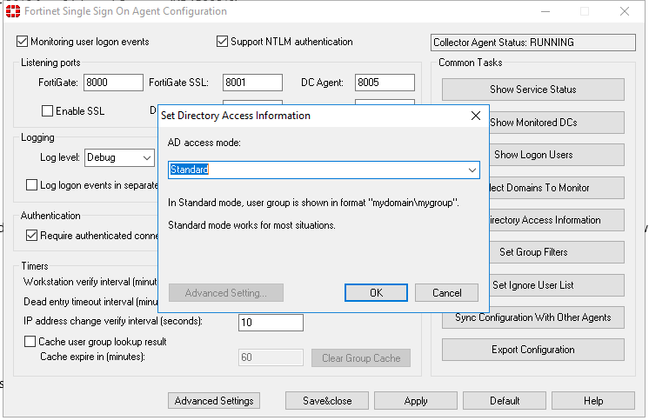Open Advanced Settings at the bottom
The height and width of the screenshot is (420, 649).
pyautogui.click(x=214, y=401)
